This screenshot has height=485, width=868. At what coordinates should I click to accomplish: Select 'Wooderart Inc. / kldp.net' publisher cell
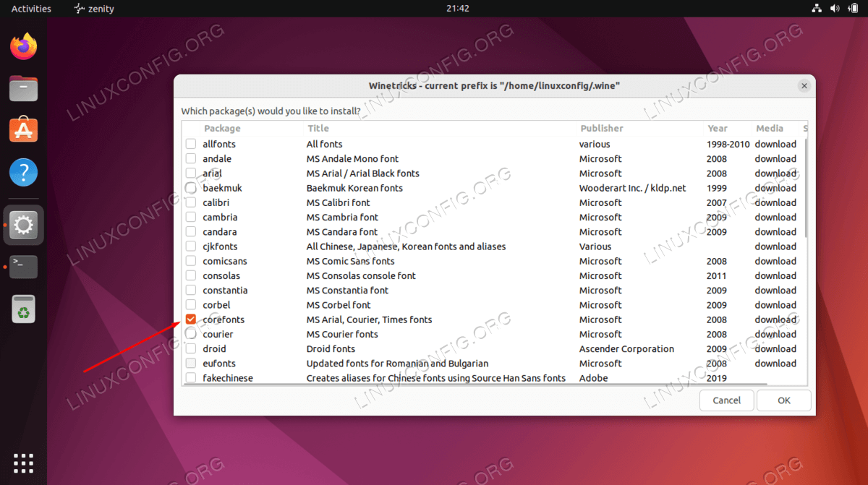[x=633, y=188]
